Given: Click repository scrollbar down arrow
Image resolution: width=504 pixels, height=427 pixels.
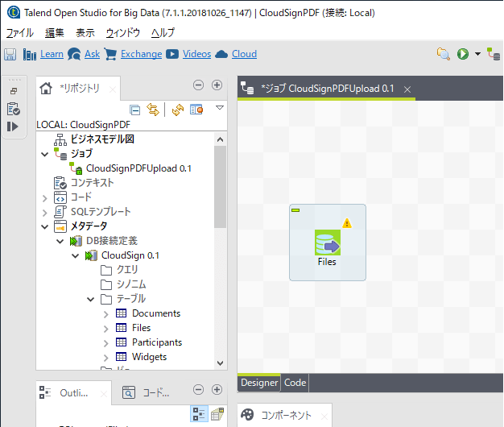Looking at the screenshot, I should pos(220,363).
